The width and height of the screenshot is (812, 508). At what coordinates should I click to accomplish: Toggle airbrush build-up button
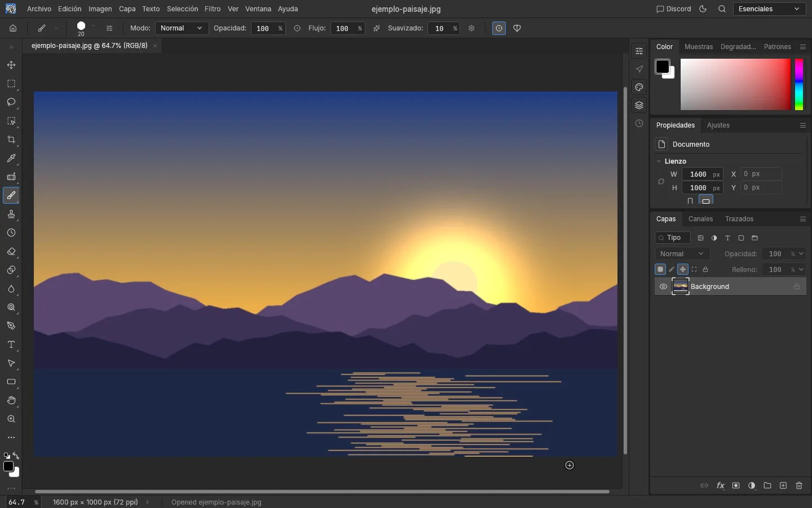point(377,28)
